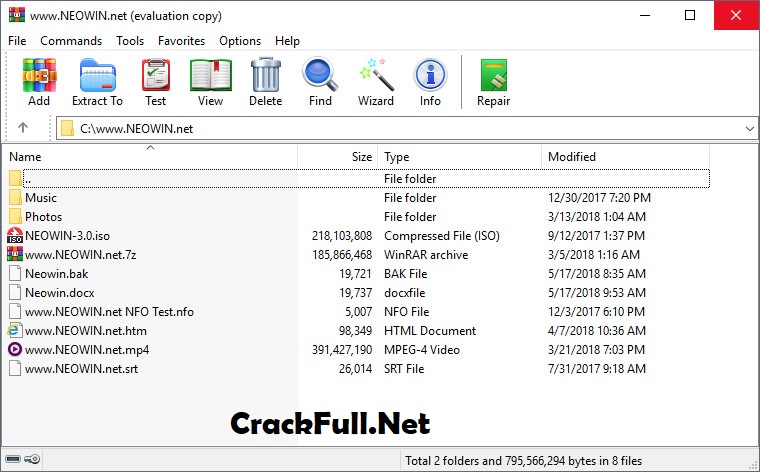
Task: Select the Neowin.docx file name
Action: point(60,293)
